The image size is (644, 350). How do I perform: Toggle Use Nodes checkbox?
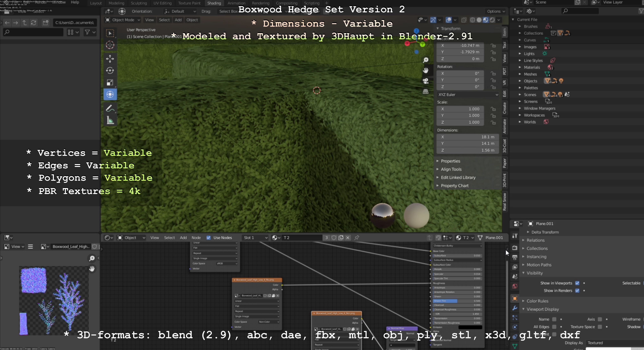coord(208,238)
